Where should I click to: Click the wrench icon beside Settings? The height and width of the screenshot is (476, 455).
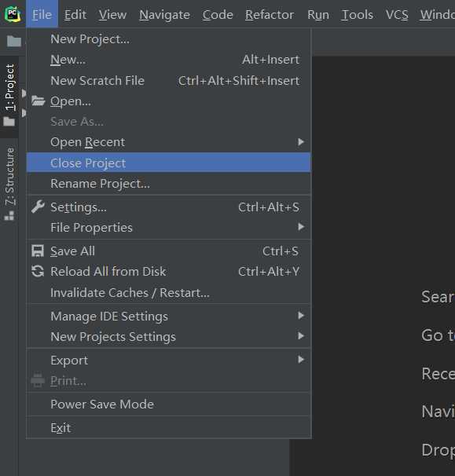click(x=38, y=207)
